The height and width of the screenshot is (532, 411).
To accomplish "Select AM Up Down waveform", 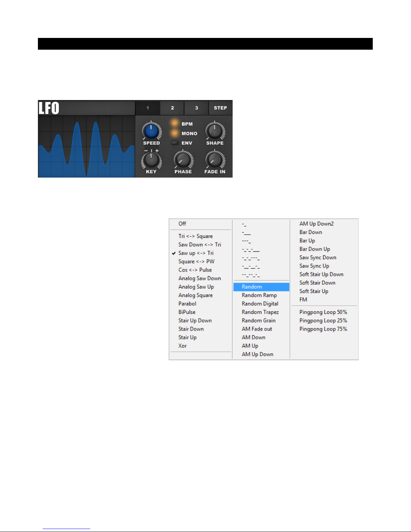I will (x=258, y=354).
